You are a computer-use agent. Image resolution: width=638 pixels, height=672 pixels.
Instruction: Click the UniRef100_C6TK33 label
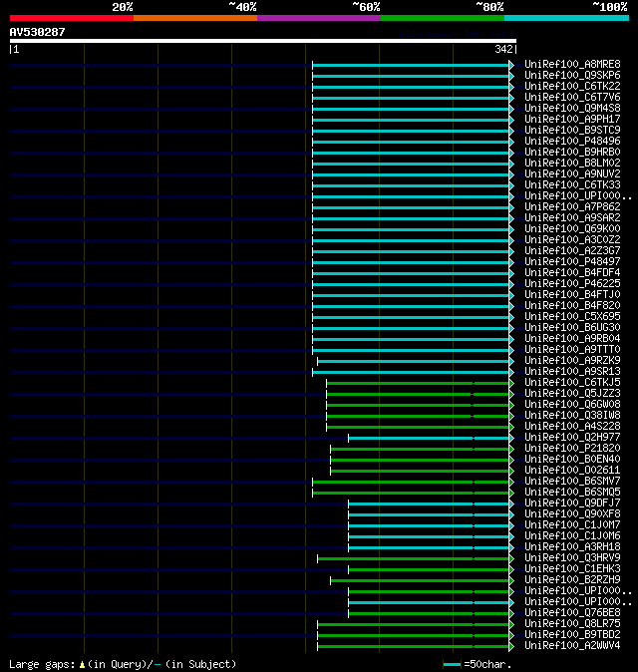572,184
